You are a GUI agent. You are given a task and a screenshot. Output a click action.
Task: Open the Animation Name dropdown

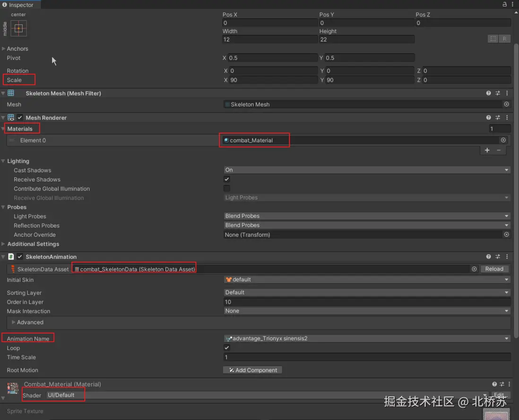click(x=367, y=338)
